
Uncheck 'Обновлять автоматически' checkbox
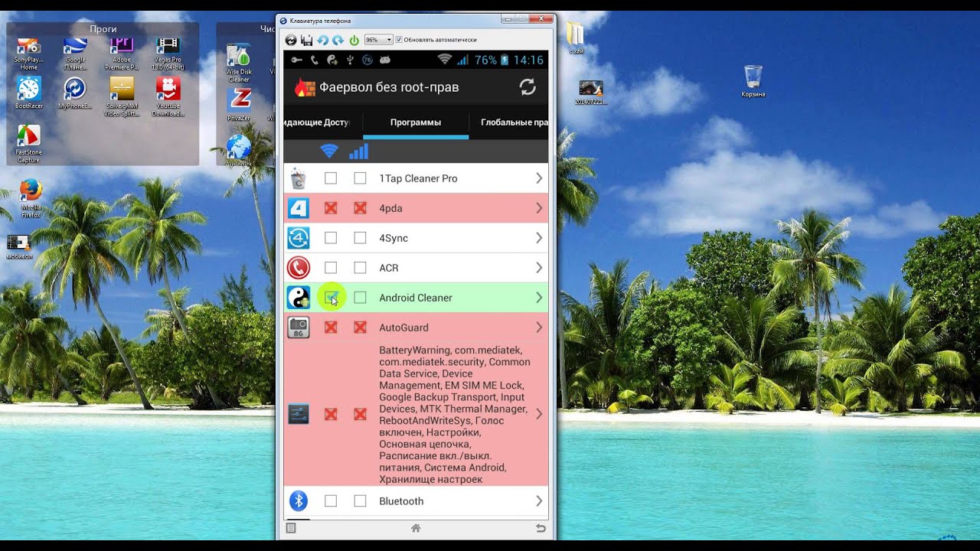coord(399,39)
